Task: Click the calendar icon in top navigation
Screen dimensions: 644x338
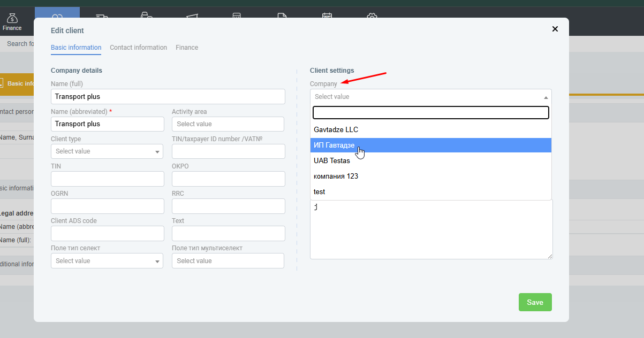Action: [327, 16]
